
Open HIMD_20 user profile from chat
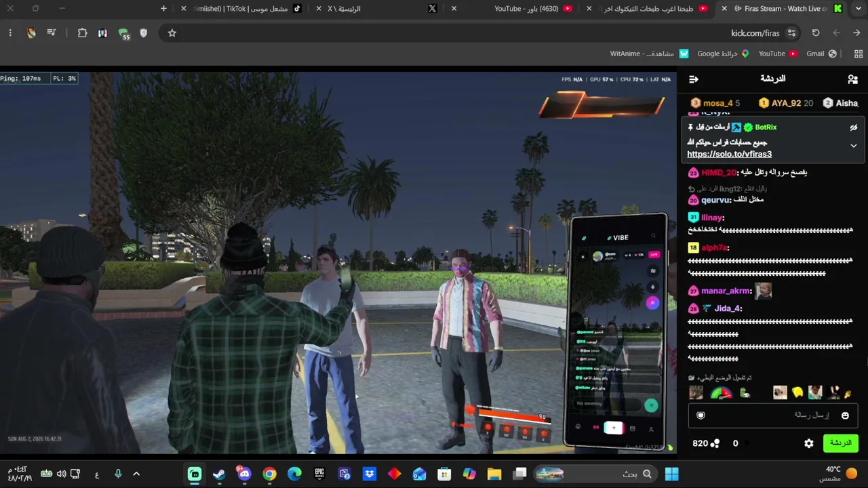click(x=719, y=173)
